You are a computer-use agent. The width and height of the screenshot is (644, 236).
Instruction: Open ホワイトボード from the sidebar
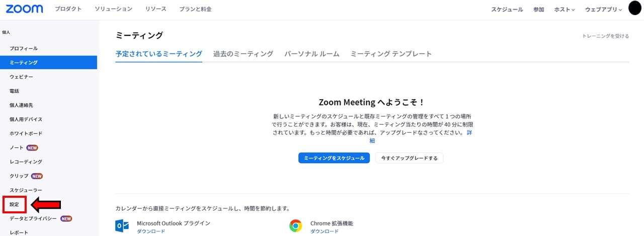[x=26, y=133]
